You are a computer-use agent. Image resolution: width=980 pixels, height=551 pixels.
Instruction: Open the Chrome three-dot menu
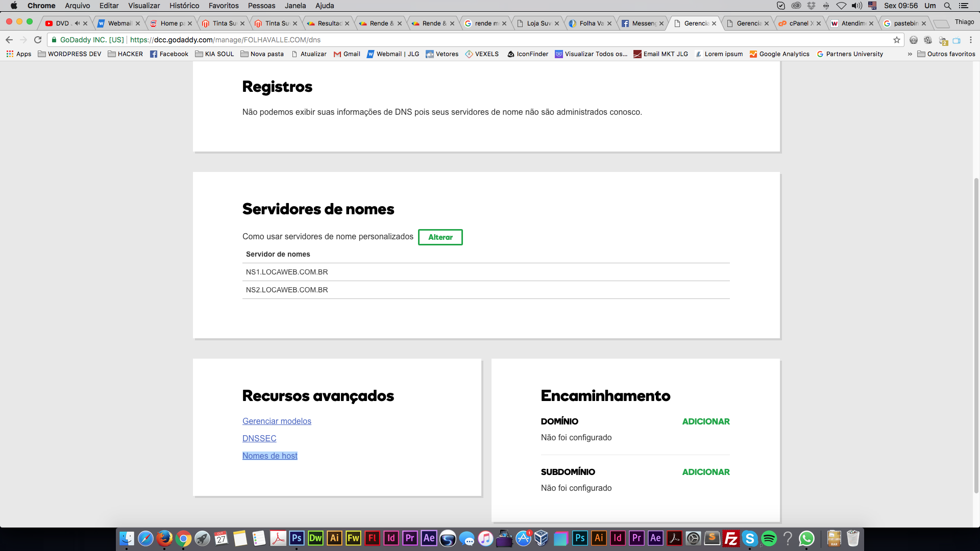click(971, 40)
